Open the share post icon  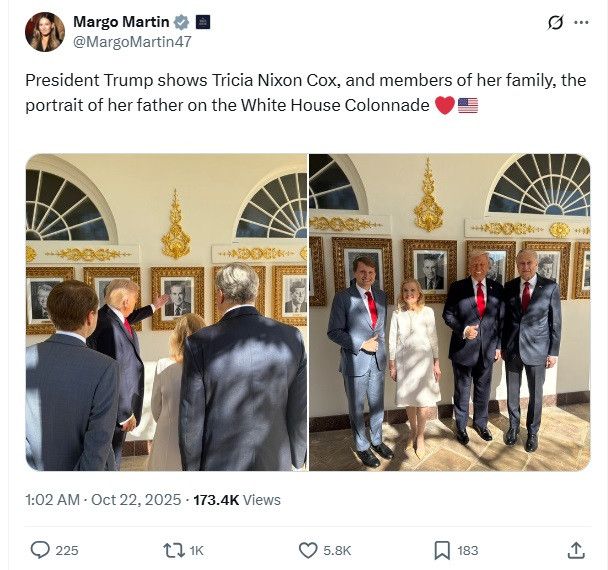point(576,550)
